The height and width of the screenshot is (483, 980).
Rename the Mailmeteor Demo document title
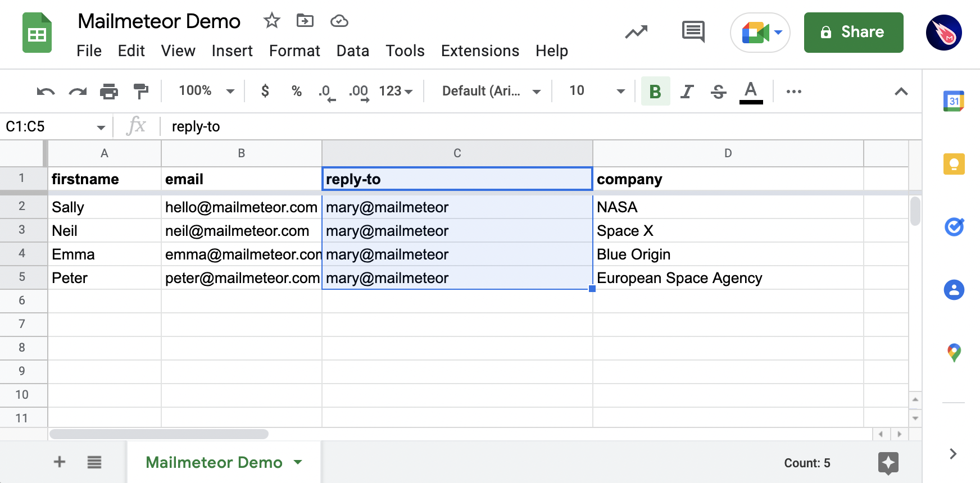click(x=159, y=21)
